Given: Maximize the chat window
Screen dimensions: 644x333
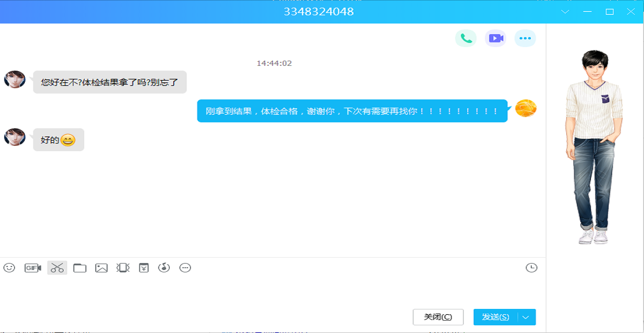Looking at the screenshot, I should coord(609,12).
